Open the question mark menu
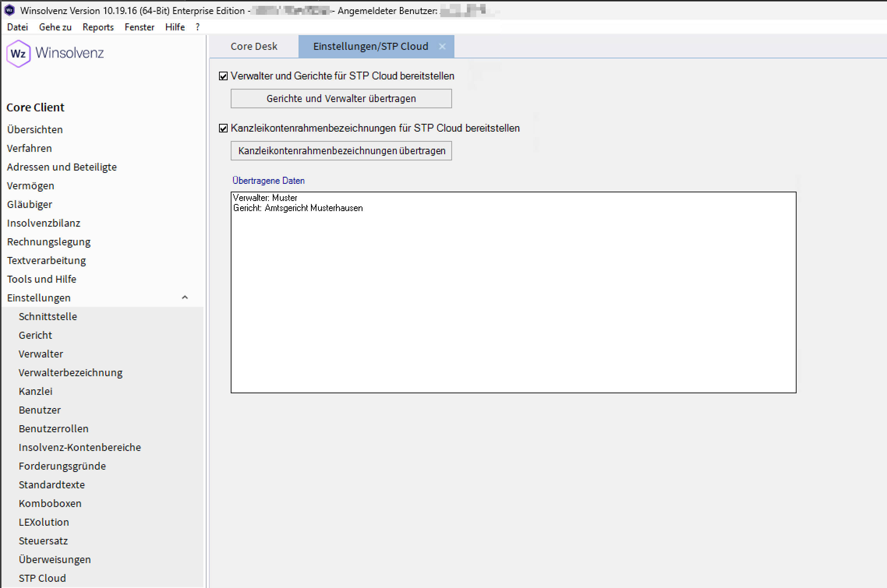The width and height of the screenshot is (887, 588). (x=198, y=27)
